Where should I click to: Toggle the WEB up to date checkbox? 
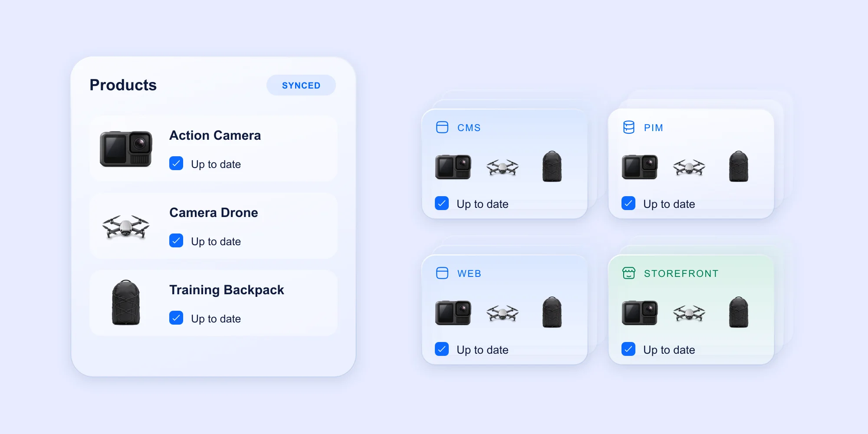point(442,349)
